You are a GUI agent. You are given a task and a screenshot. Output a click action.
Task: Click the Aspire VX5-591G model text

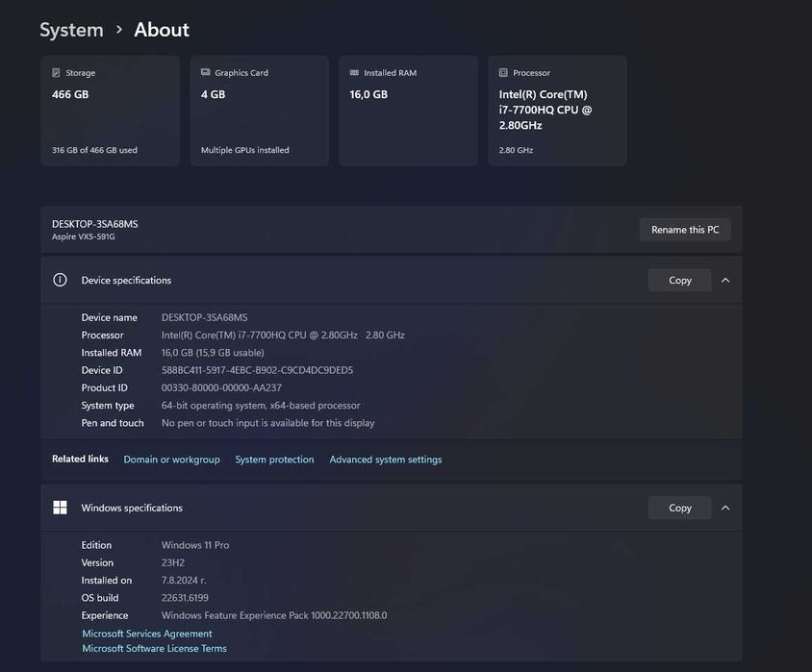pos(84,236)
